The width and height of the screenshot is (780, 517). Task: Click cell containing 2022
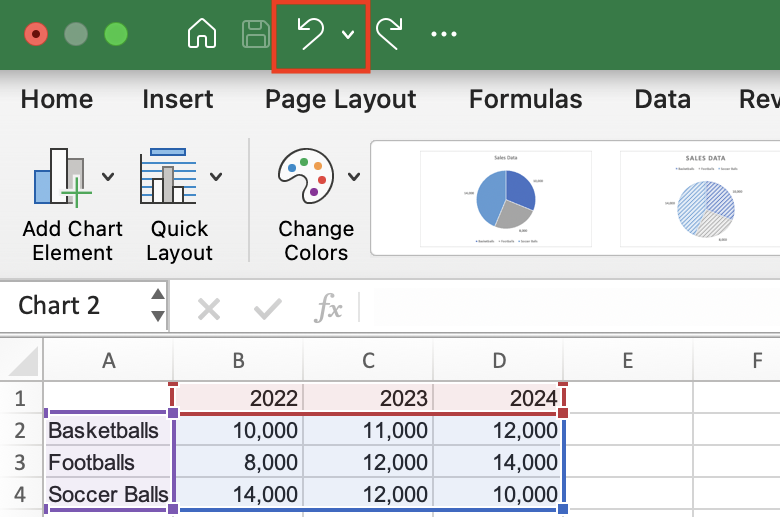pyautogui.click(x=238, y=398)
